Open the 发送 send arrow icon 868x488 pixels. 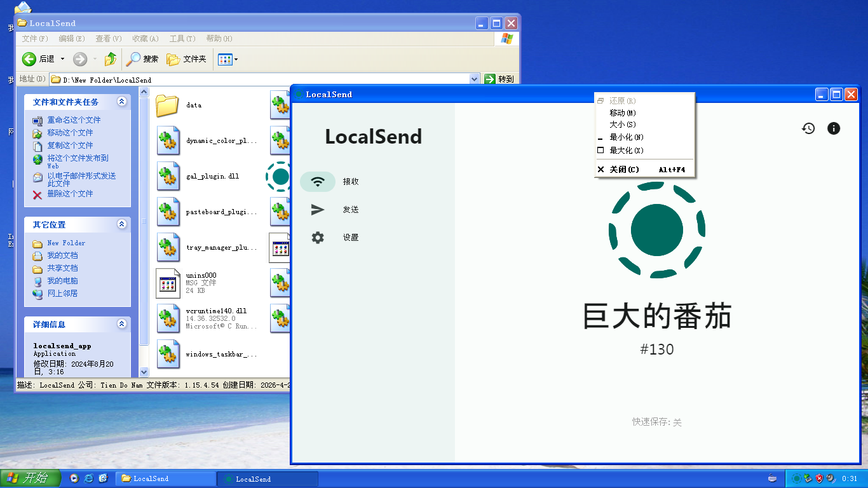click(318, 210)
